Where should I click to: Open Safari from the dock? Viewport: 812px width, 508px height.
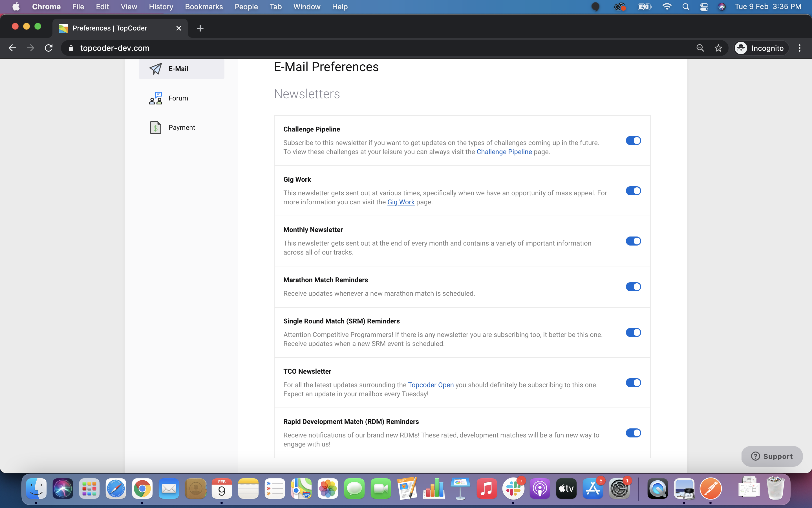coord(116,488)
